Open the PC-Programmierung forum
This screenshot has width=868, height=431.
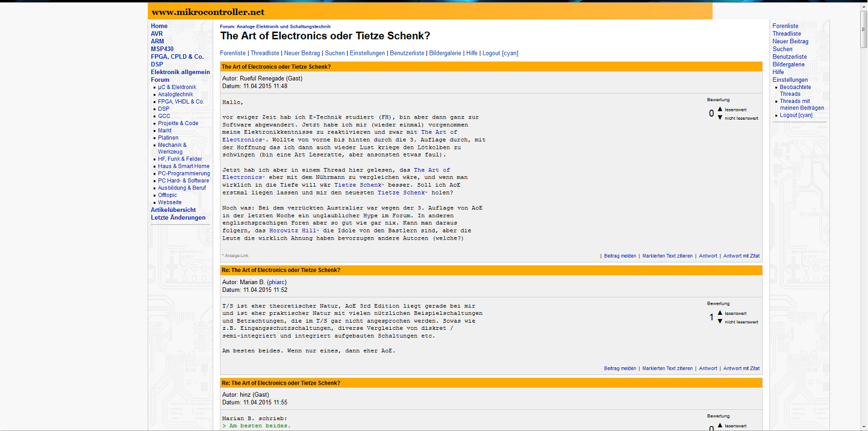[184, 173]
